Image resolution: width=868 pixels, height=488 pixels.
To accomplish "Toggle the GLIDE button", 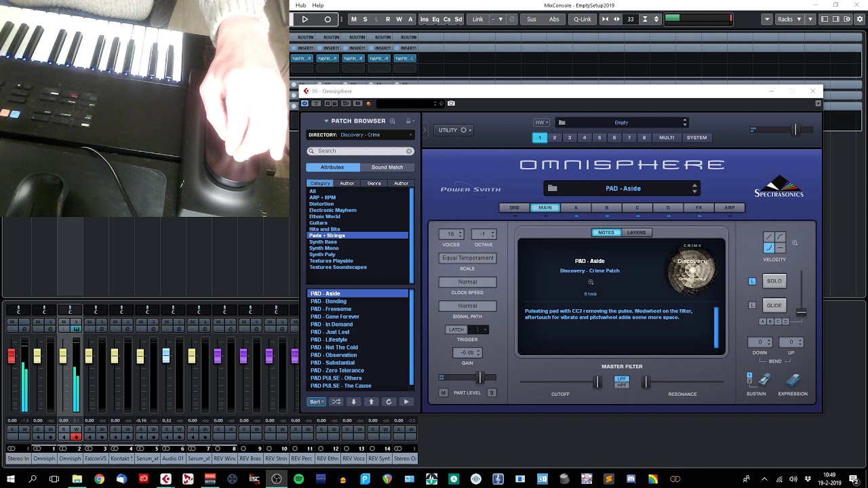I will pyautogui.click(x=774, y=306).
